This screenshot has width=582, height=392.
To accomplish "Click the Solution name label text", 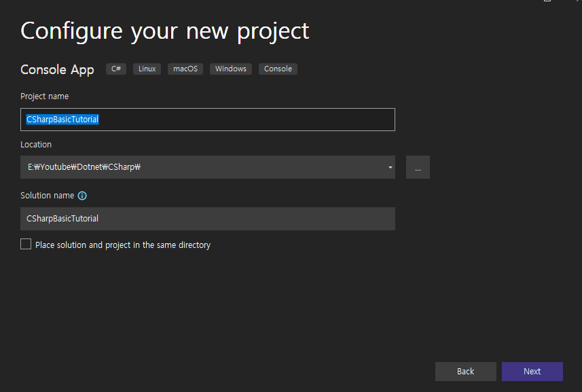I will pos(47,196).
